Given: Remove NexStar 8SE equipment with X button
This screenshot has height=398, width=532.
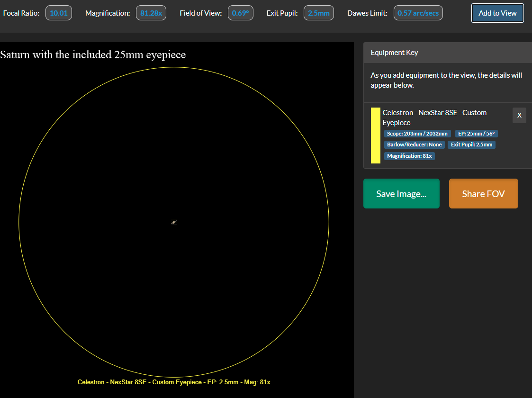Looking at the screenshot, I should point(519,115).
